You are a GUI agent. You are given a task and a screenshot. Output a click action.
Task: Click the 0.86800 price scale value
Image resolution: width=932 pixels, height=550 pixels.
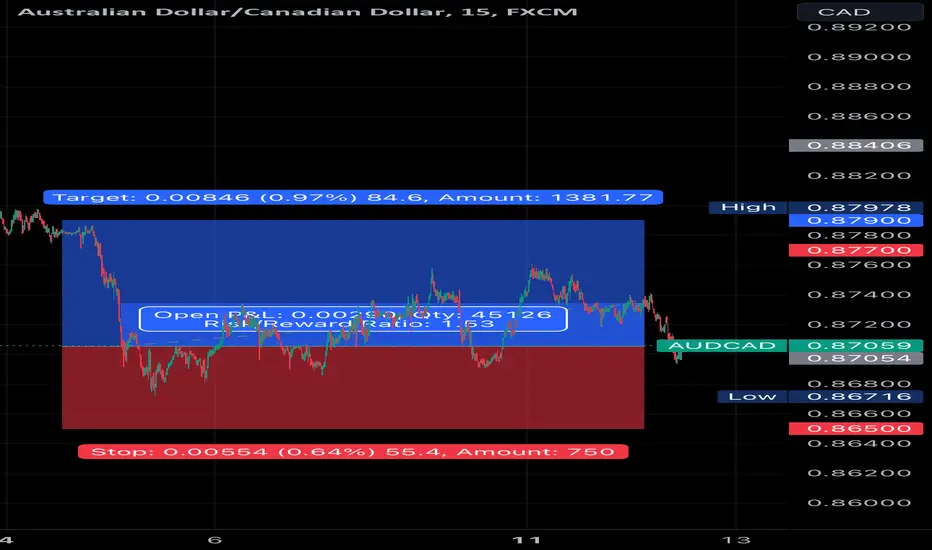click(x=859, y=384)
